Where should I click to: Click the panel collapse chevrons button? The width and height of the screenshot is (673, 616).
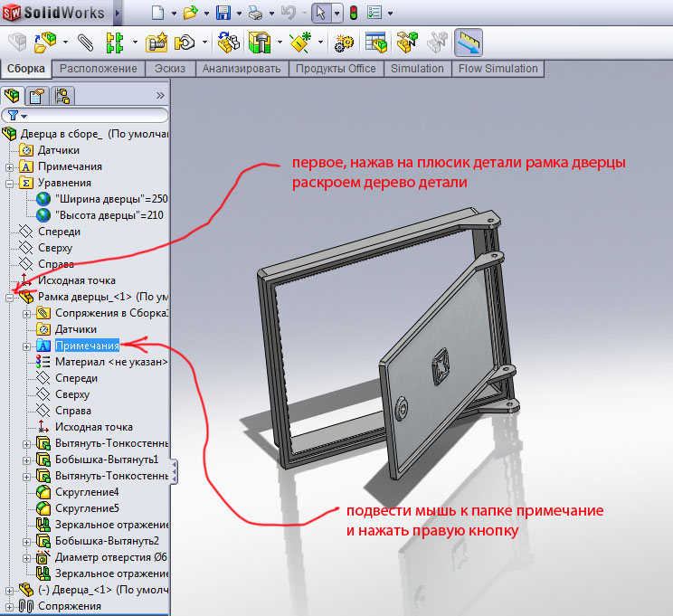(160, 95)
